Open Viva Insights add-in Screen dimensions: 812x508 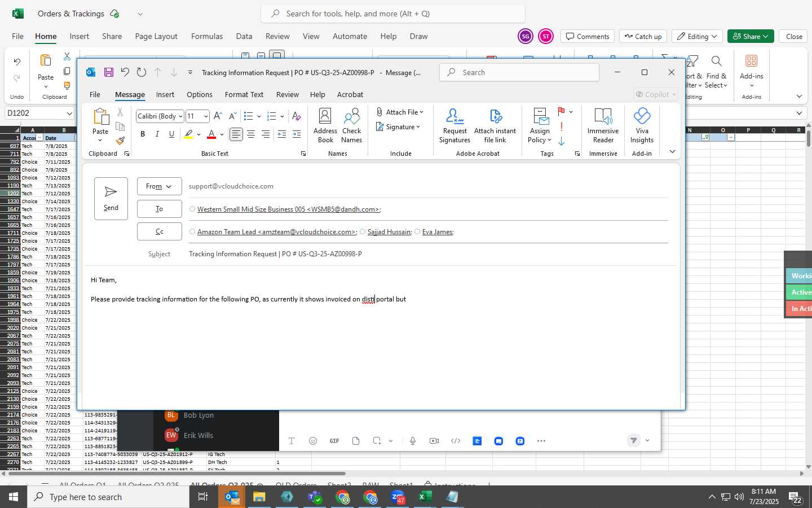coord(642,125)
